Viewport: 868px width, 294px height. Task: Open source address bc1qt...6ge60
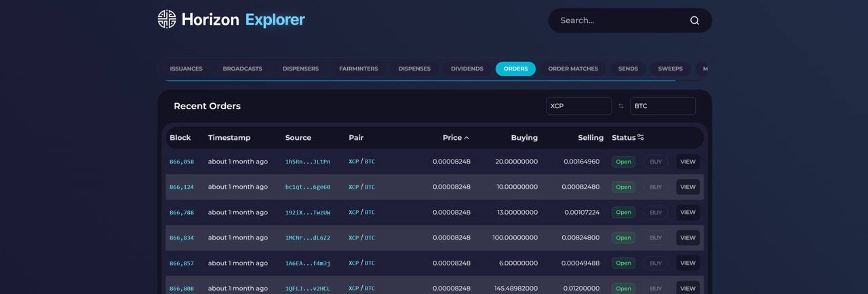308,187
